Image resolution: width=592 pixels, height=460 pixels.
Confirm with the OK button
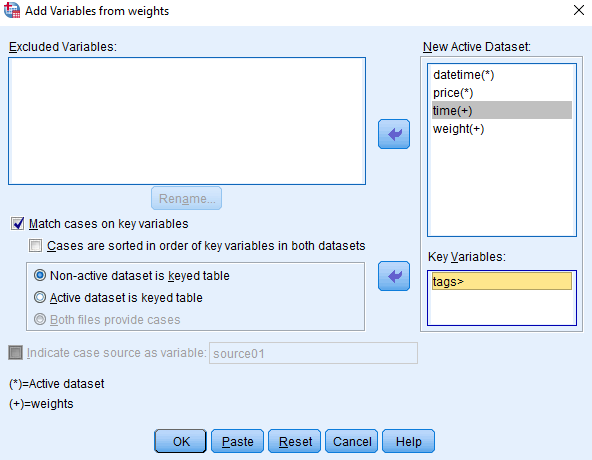point(180,441)
